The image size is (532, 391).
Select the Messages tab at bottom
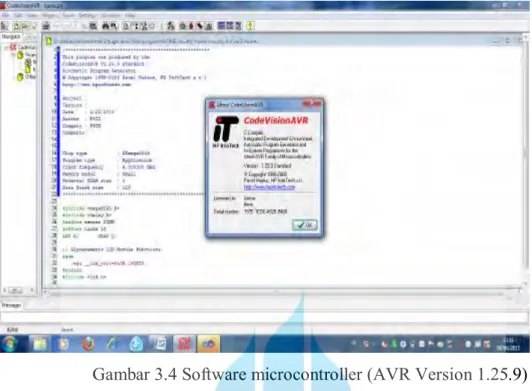point(11,305)
